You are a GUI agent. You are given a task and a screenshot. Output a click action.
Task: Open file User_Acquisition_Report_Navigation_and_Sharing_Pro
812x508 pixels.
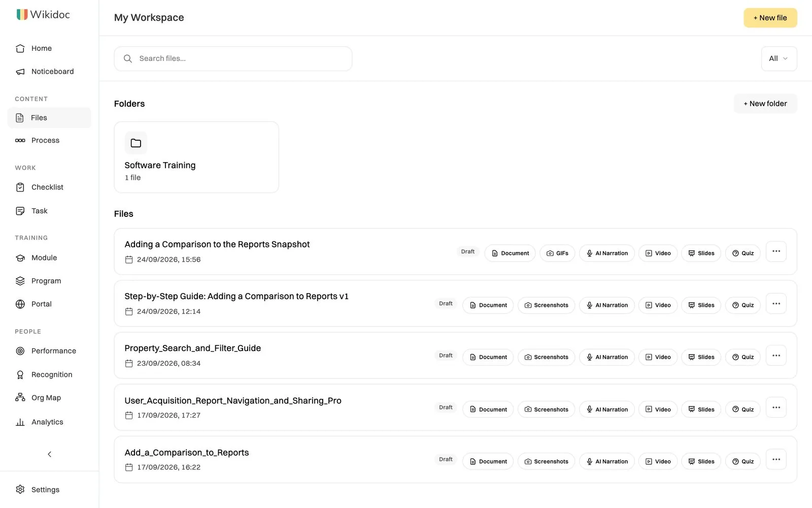[x=233, y=401]
